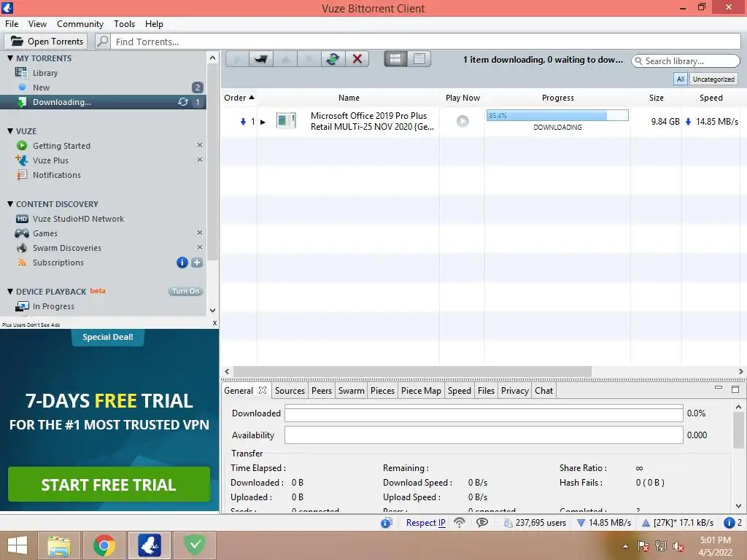Close the Vuze Plus sidebar entry
Image resolution: width=747 pixels, height=560 pixels.
pos(200,160)
